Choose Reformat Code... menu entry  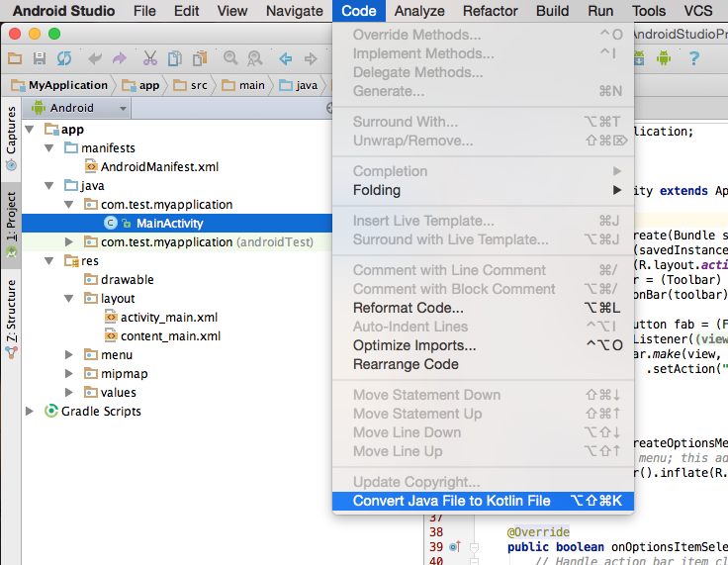483,308
